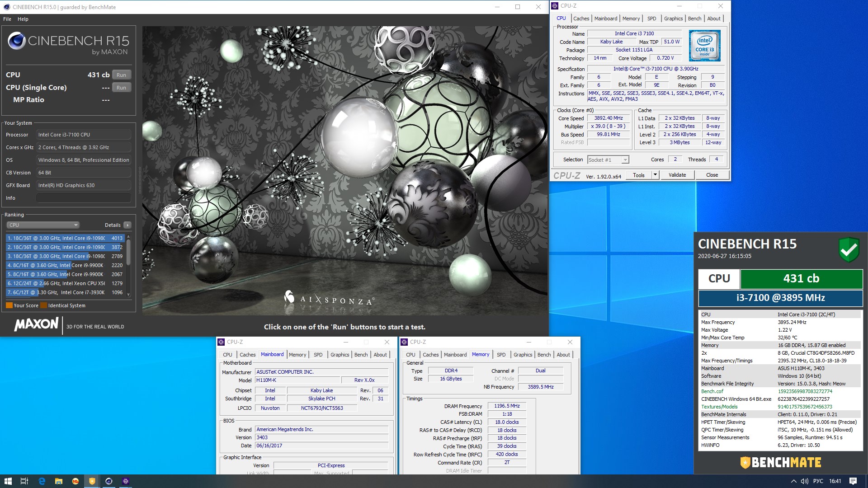Select ranking row 6 Intel Xeon scoring 1279

click(x=66, y=283)
